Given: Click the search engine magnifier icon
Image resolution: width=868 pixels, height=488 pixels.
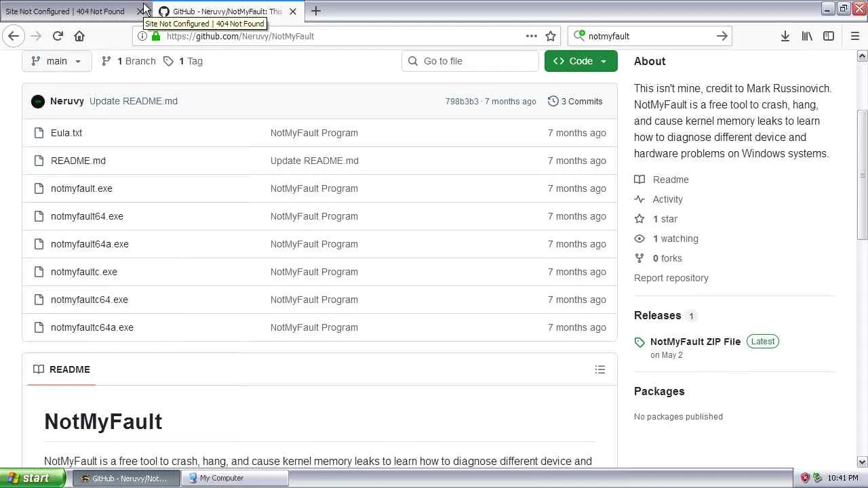Looking at the screenshot, I should [x=579, y=36].
